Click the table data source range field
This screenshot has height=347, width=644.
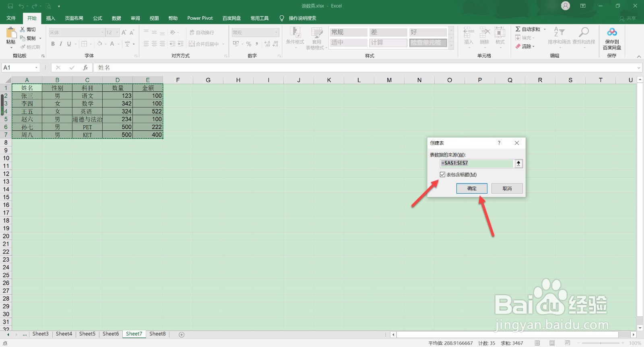pyautogui.click(x=477, y=163)
